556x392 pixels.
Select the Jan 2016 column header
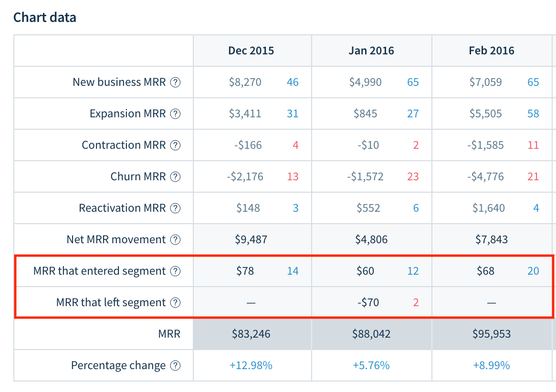coord(371,51)
